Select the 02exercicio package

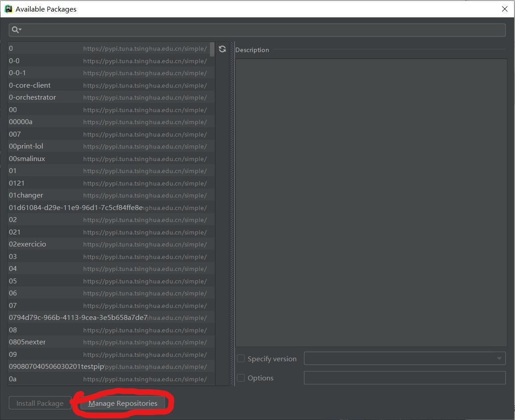111,244
